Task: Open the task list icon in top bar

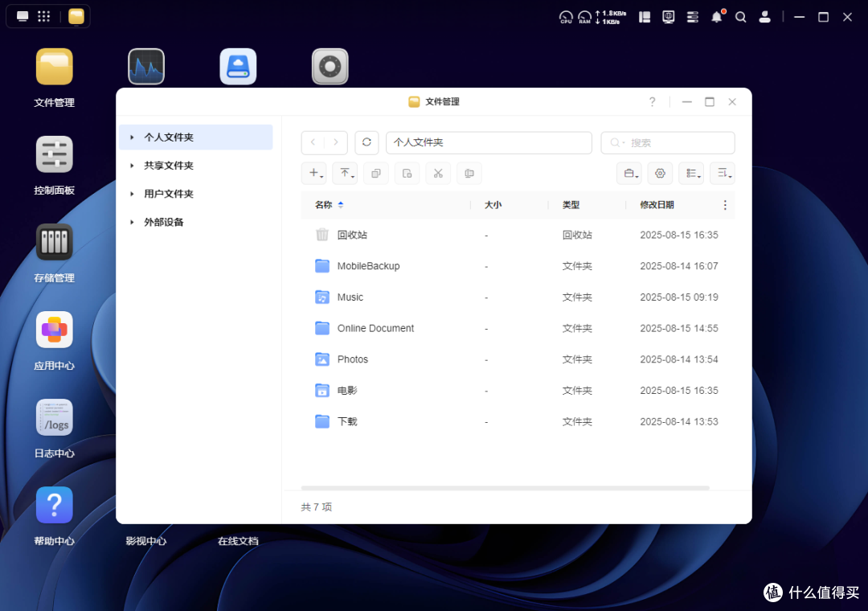Action: [693, 17]
